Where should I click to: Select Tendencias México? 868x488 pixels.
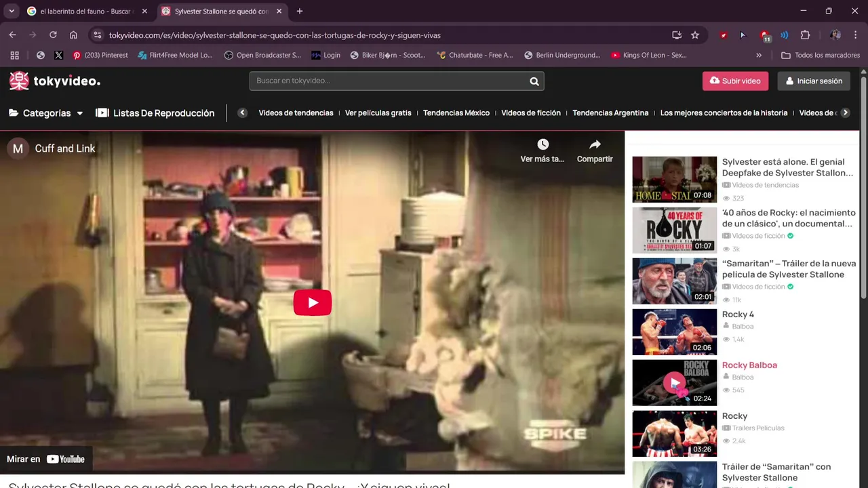(x=456, y=113)
